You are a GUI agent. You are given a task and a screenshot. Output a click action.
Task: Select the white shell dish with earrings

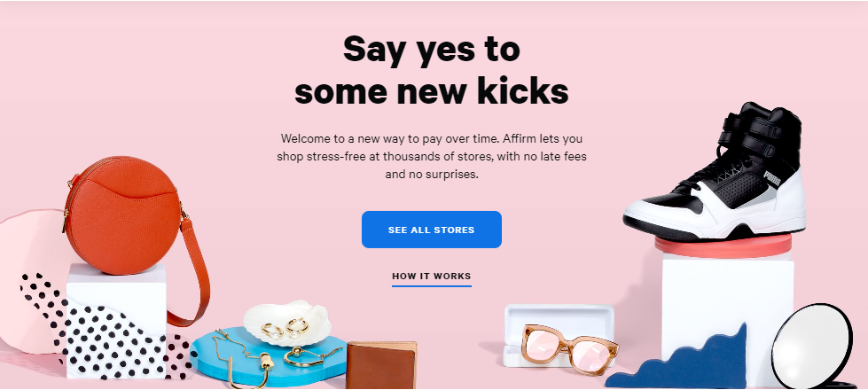(x=286, y=324)
